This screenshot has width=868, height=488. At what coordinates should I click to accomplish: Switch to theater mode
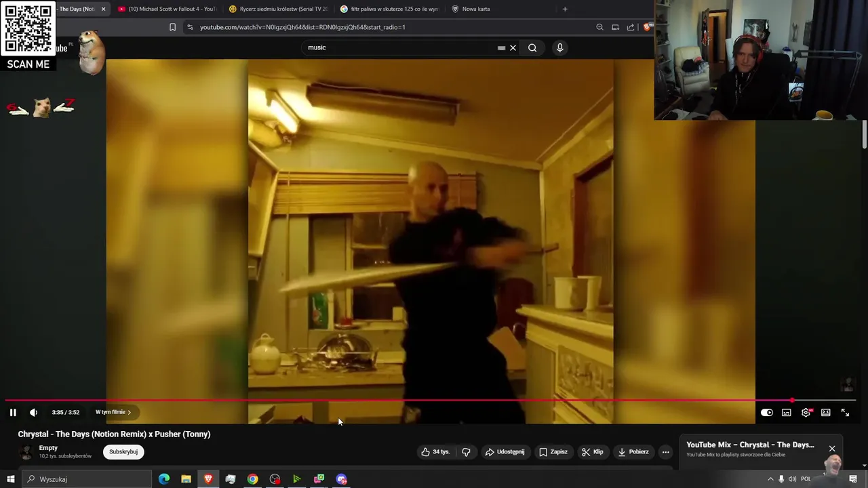pyautogui.click(x=826, y=412)
